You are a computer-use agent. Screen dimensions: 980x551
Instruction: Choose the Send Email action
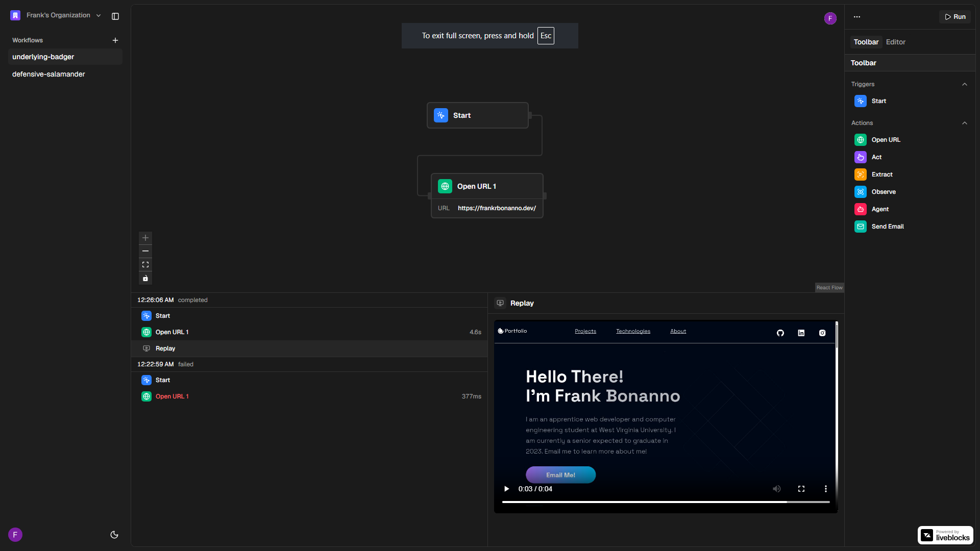click(910, 227)
